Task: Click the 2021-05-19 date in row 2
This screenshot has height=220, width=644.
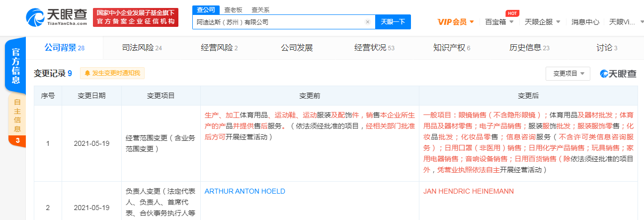Action: pyautogui.click(x=91, y=207)
